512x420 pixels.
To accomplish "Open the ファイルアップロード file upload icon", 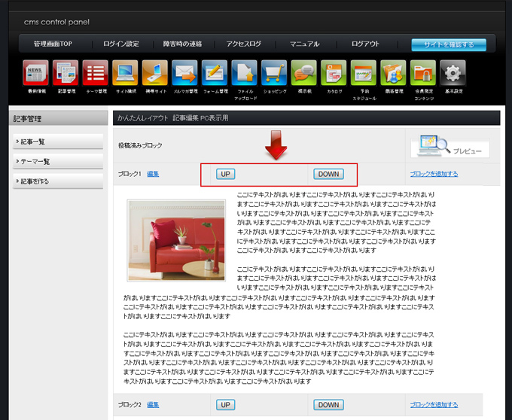I will pos(245,74).
